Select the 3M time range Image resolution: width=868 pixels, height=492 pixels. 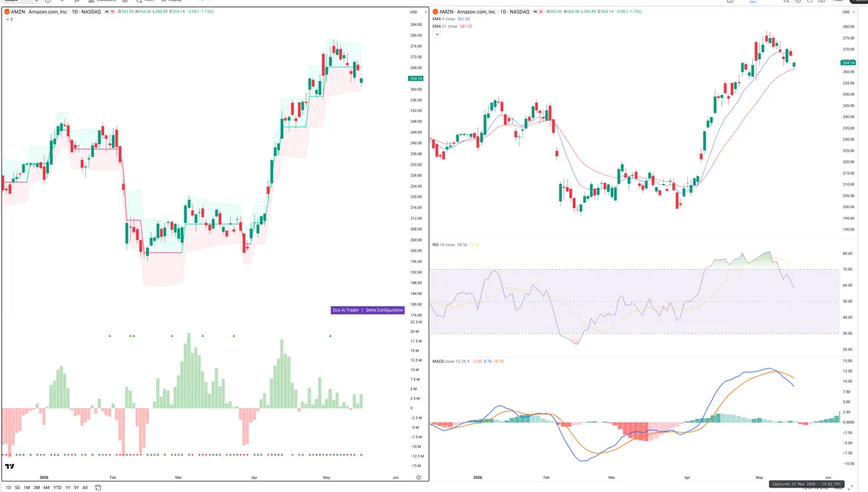pyautogui.click(x=37, y=488)
